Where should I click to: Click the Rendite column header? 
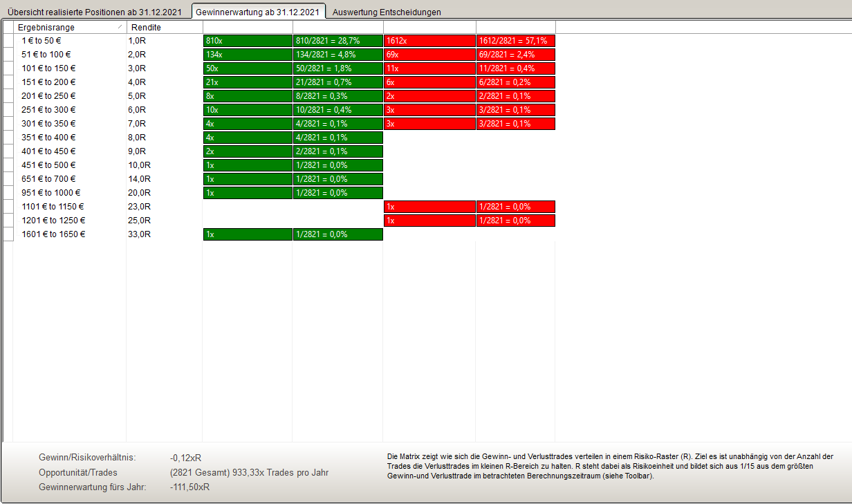coord(164,27)
